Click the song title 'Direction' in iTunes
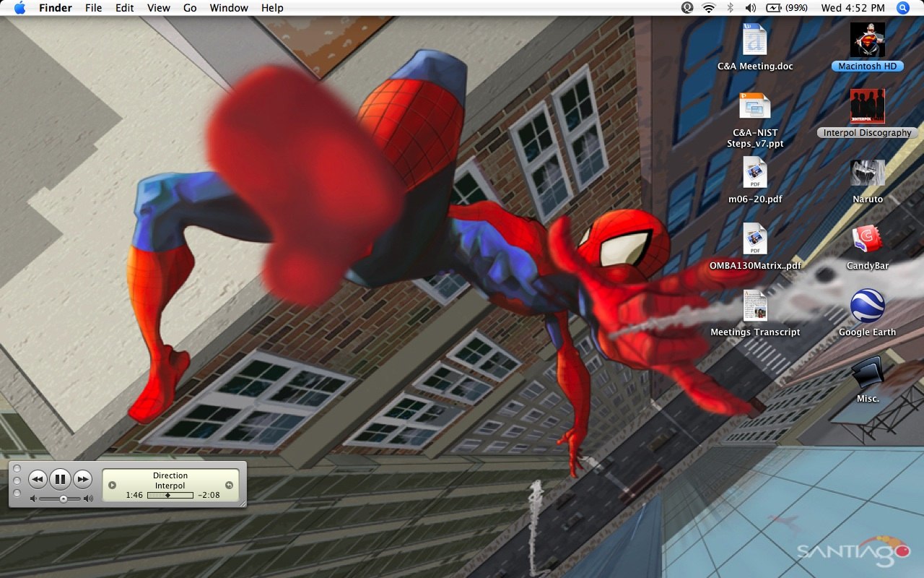The height and width of the screenshot is (578, 924). [170, 475]
